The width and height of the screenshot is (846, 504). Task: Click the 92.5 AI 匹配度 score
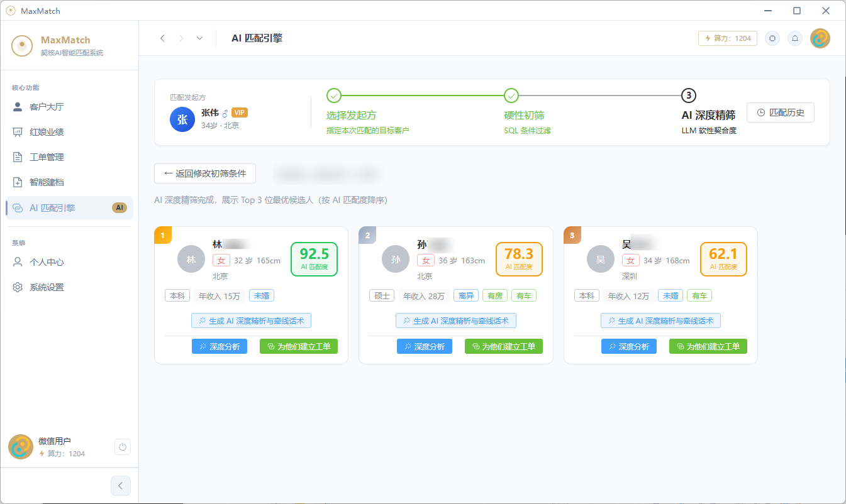click(314, 259)
